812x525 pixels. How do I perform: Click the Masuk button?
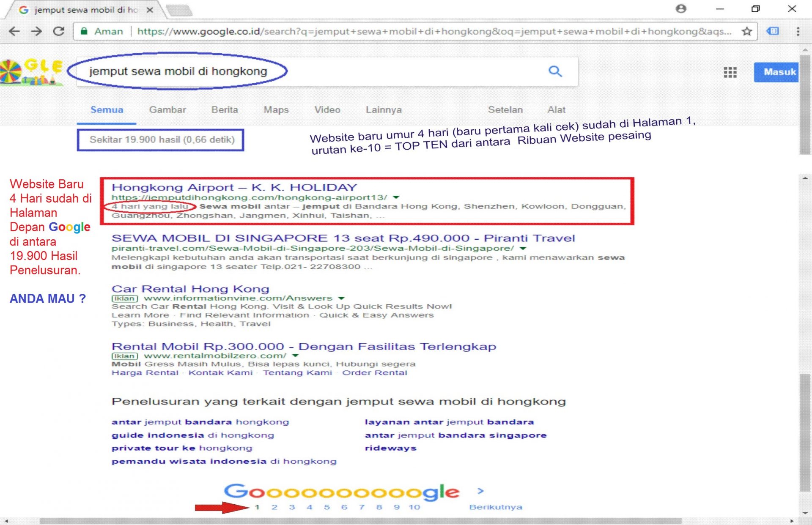pyautogui.click(x=777, y=72)
